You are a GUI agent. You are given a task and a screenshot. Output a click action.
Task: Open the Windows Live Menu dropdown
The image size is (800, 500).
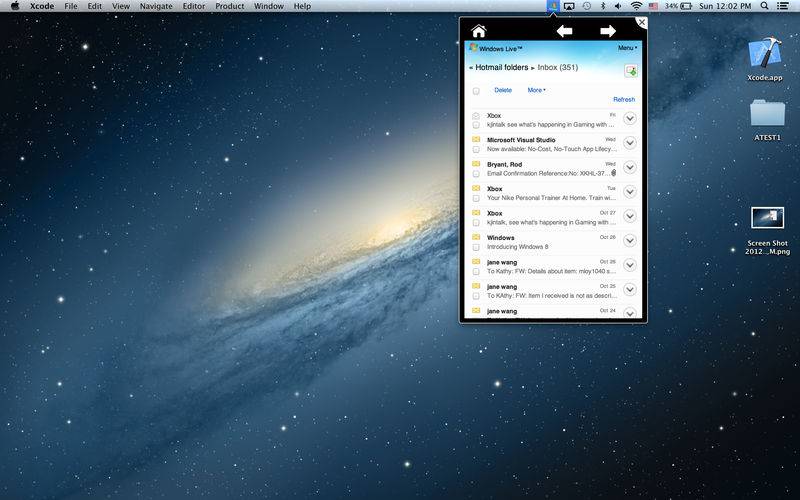[x=628, y=47]
